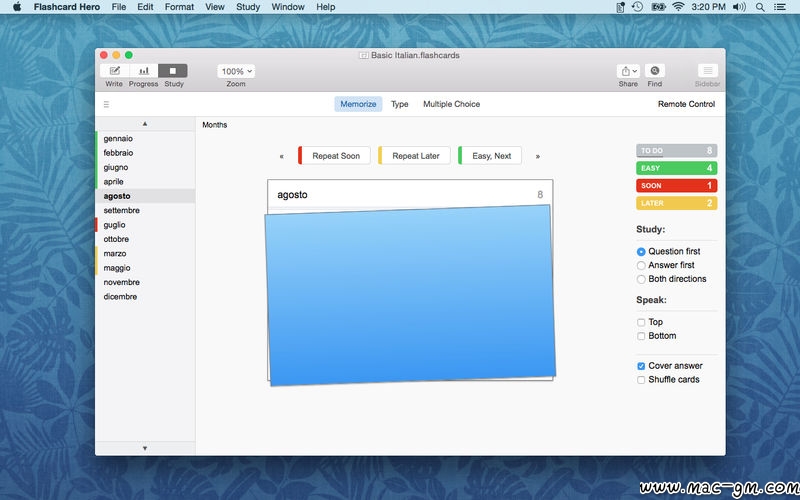Click the yellow LATER counter
Image resolution: width=800 pixels, height=500 pixels.
[x=677, y=203]
